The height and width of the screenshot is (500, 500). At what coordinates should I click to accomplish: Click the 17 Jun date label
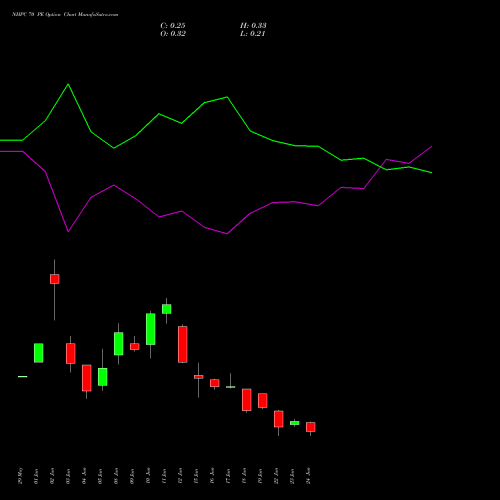pyautogui.click(x=228, y=476)
